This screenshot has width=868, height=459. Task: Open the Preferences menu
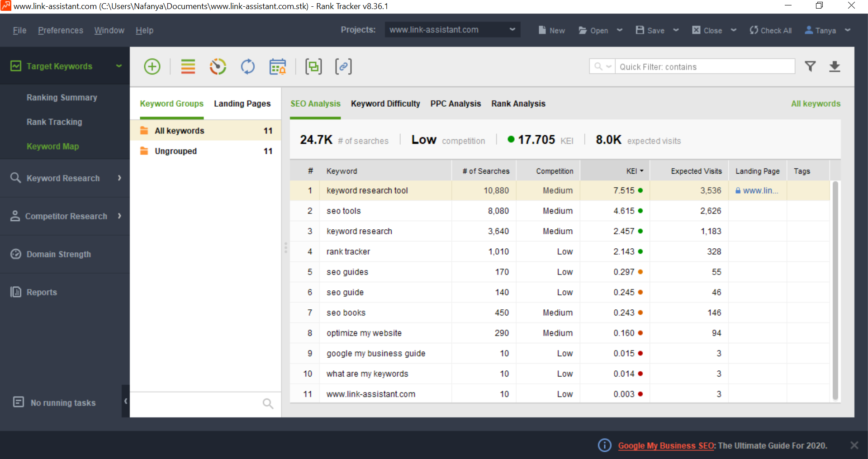[61, 30]
